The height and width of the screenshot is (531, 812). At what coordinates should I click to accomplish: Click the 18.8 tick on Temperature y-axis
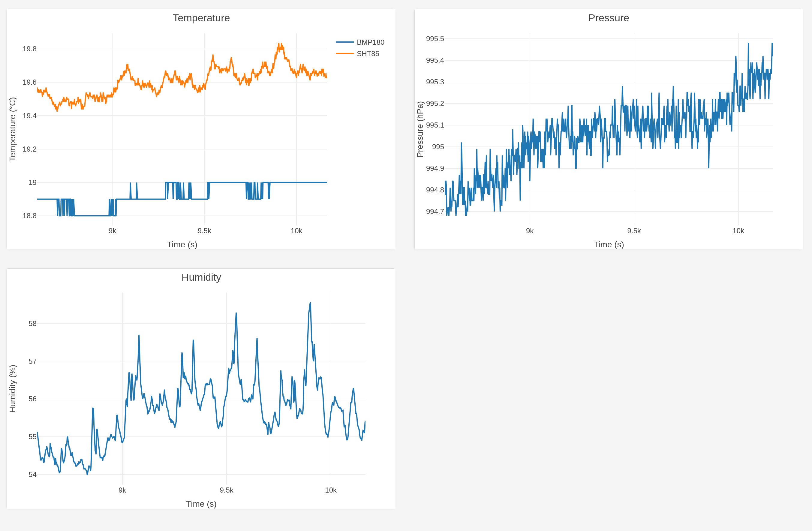coord(29,216)
